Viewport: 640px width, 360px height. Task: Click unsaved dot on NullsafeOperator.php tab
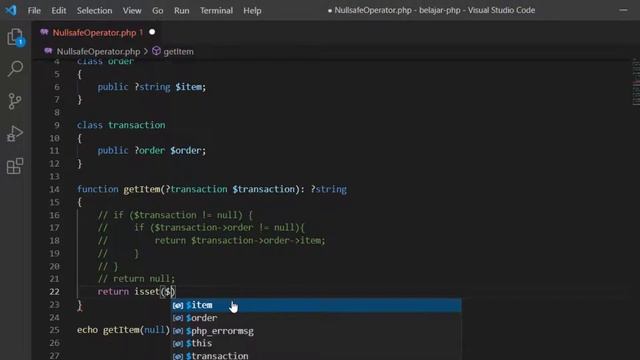(x=152, y=32)
